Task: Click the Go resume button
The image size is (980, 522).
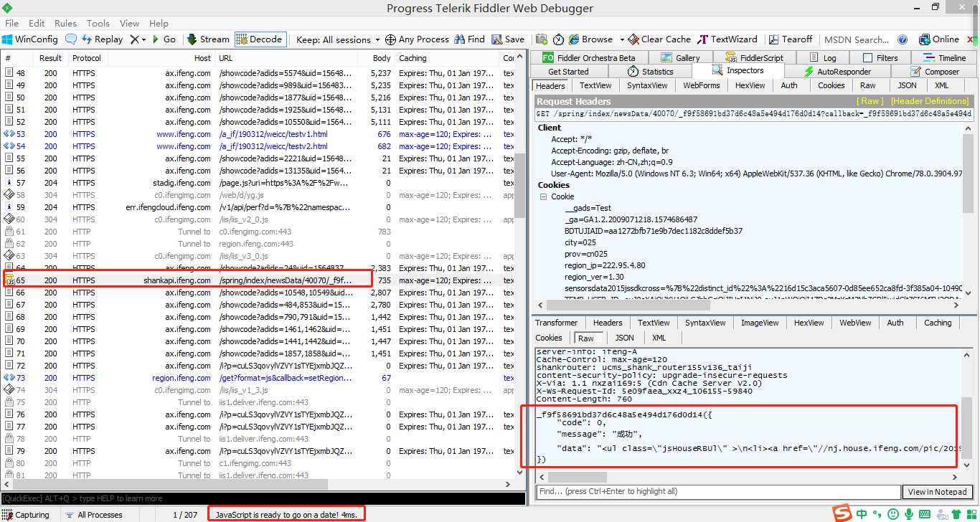Action: tap(164, 39)
